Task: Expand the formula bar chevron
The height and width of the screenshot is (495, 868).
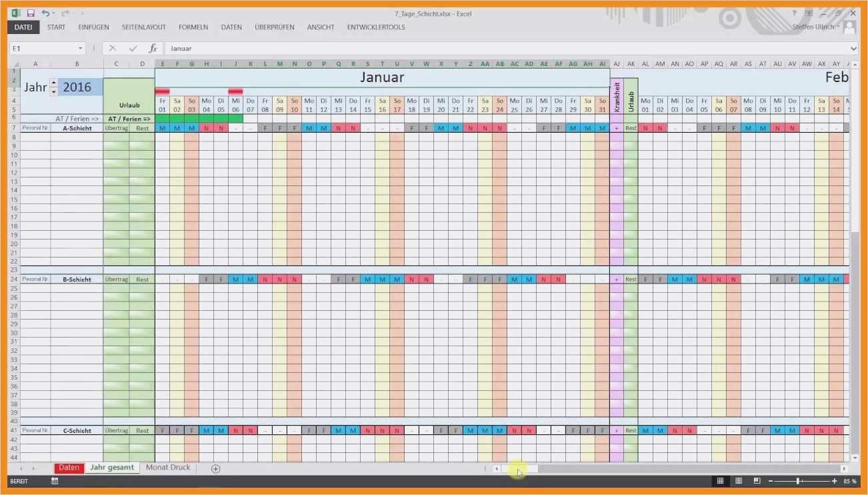Action: coord(854,49)
